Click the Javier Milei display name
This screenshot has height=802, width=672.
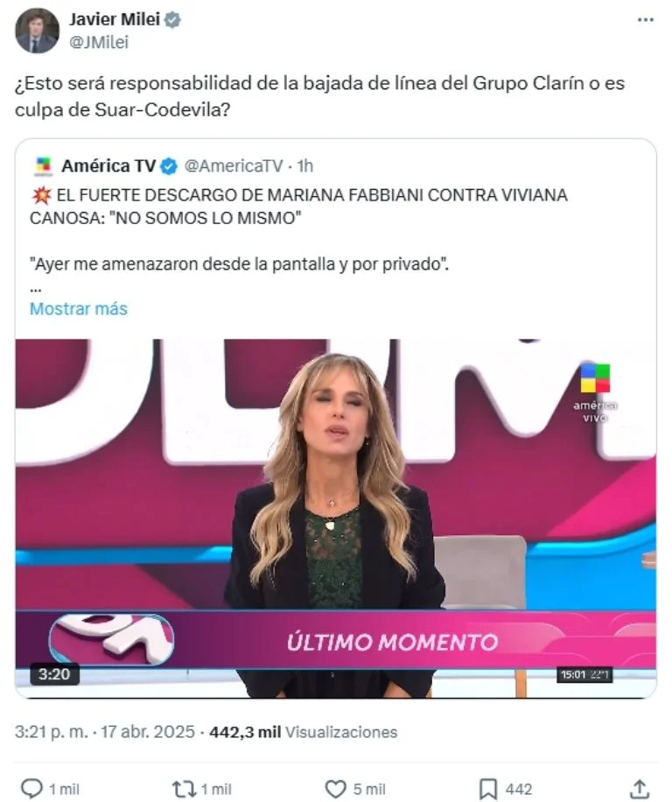pyautogui.click(x=115, y=19)
